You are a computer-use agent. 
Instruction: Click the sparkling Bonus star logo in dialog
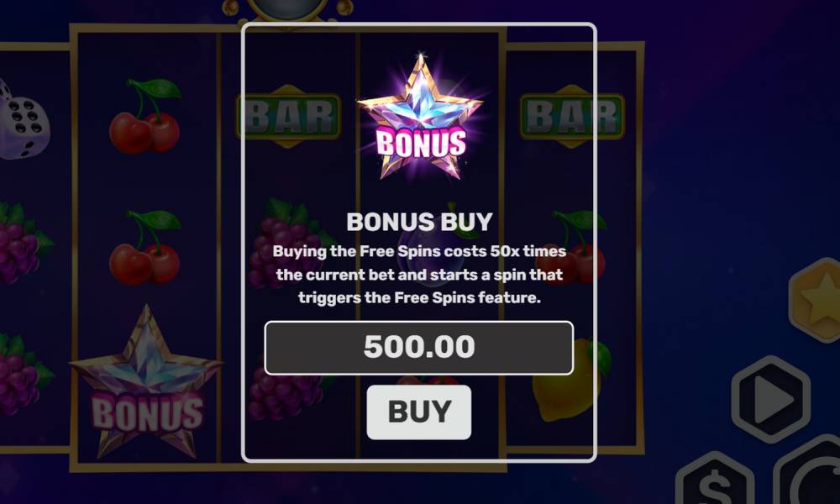421,117
